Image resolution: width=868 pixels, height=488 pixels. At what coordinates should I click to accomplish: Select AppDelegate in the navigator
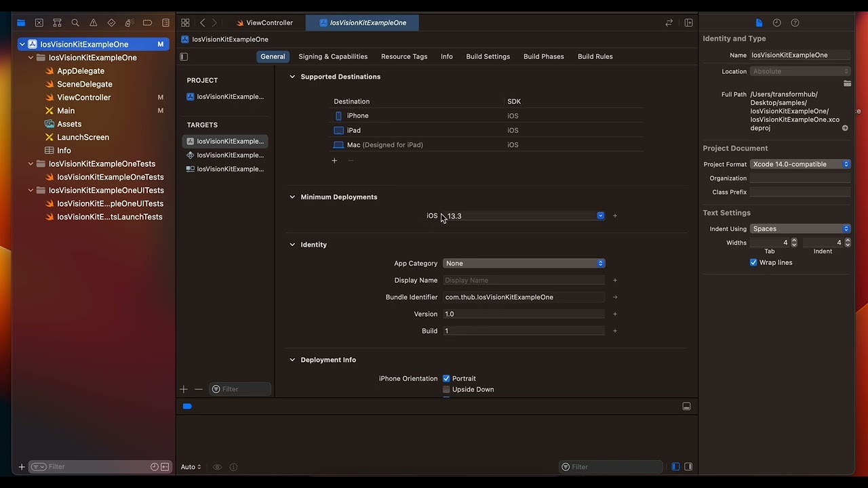click(x=81, y=71)
